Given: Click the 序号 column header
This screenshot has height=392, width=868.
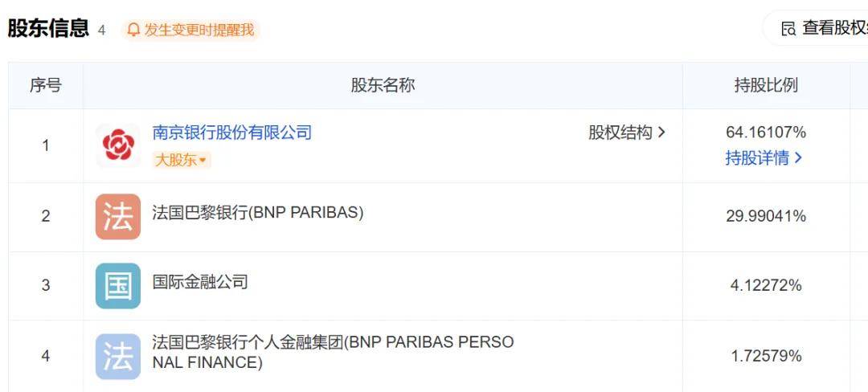Looking at the screenshot, I should coord(45,85).
